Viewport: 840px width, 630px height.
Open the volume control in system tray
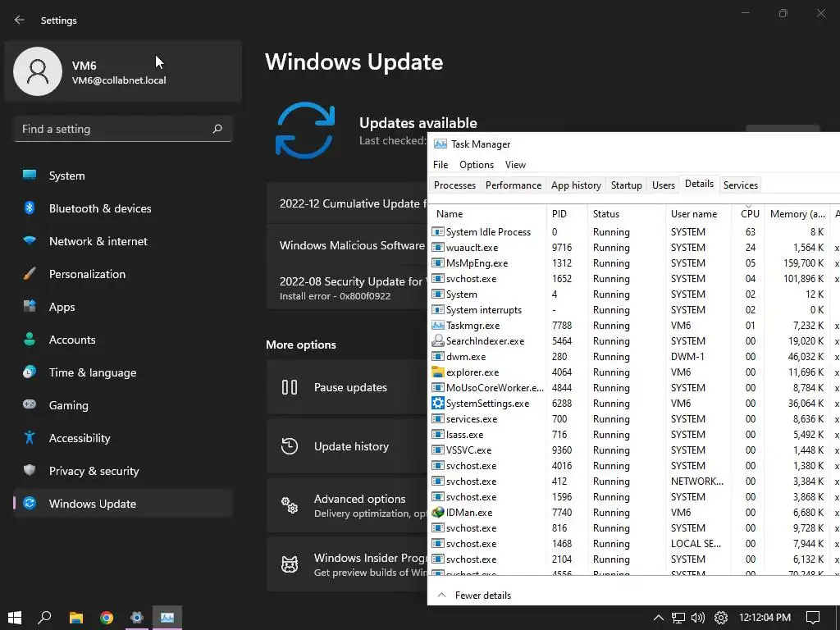pos(698,618)
